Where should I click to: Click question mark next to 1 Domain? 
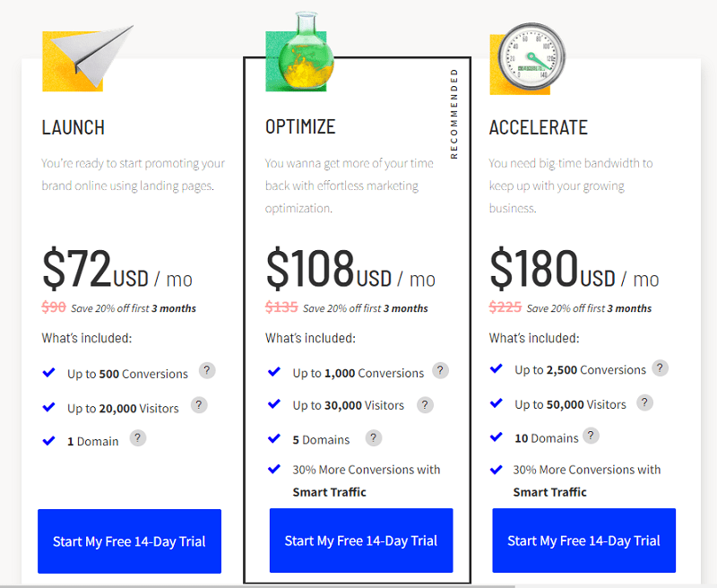pos(138,438)
